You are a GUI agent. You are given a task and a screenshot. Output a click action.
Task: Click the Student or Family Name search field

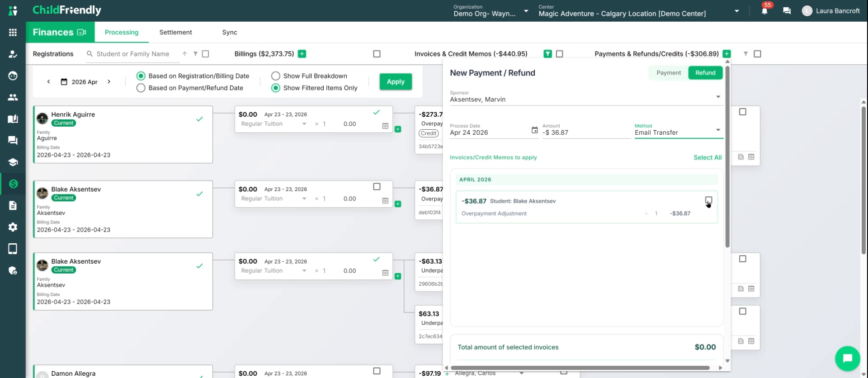(x=132, y=54)
